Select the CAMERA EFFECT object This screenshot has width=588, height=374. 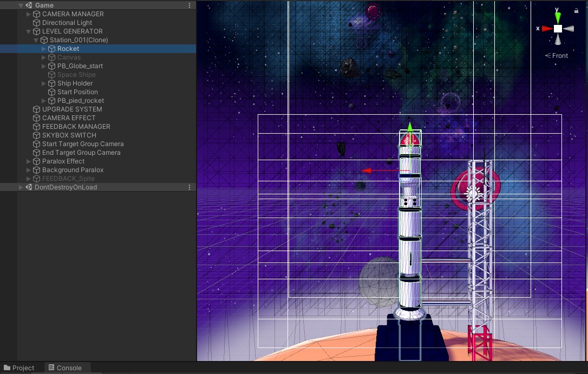tap(69, 117)
